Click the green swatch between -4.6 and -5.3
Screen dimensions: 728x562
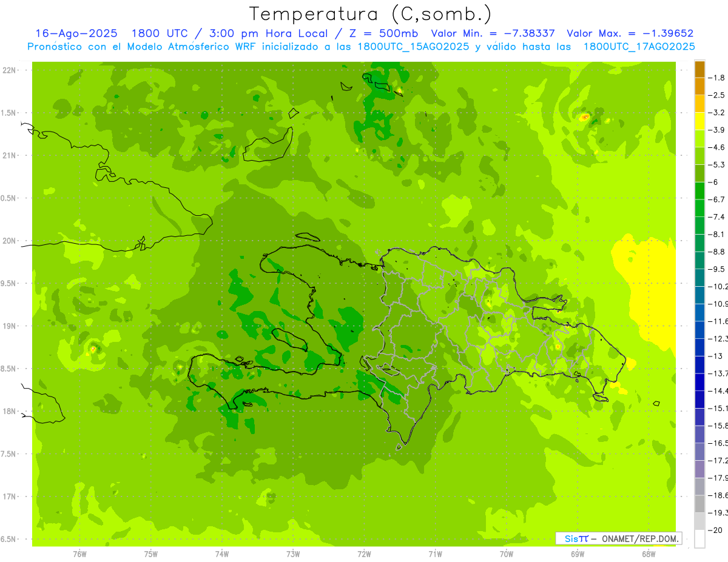[x=699, y=156]
